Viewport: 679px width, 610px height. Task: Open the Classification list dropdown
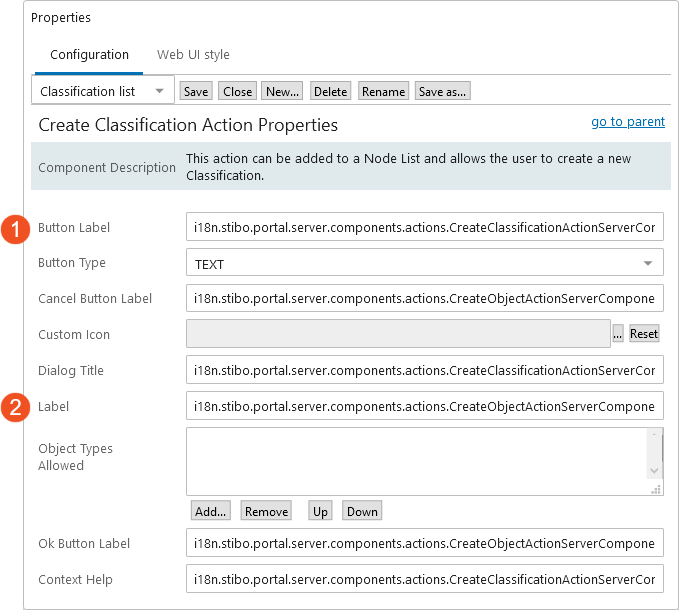103,91
